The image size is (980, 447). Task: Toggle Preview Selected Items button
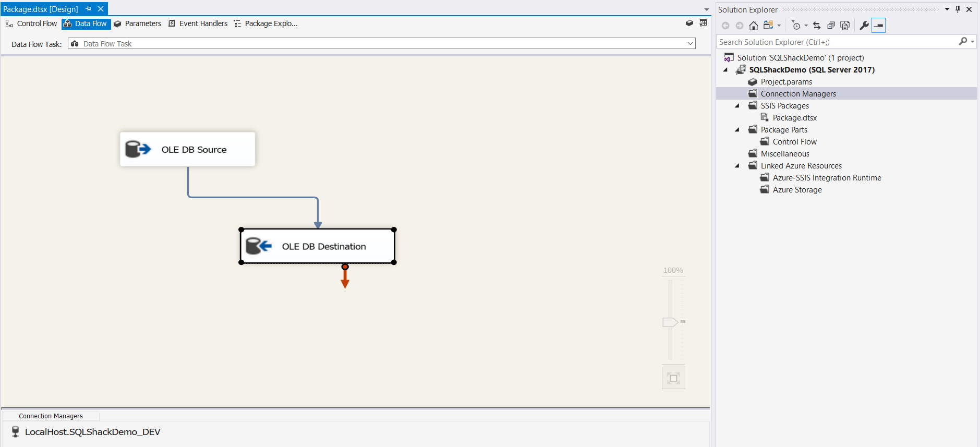pos(879,26)
